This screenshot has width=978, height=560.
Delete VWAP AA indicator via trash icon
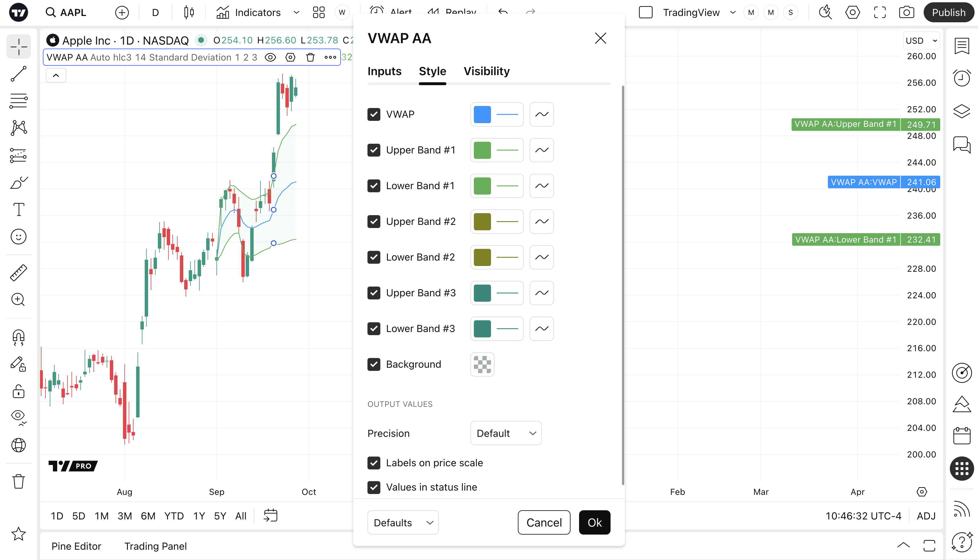pyautogui.click(x=310, y=58)
